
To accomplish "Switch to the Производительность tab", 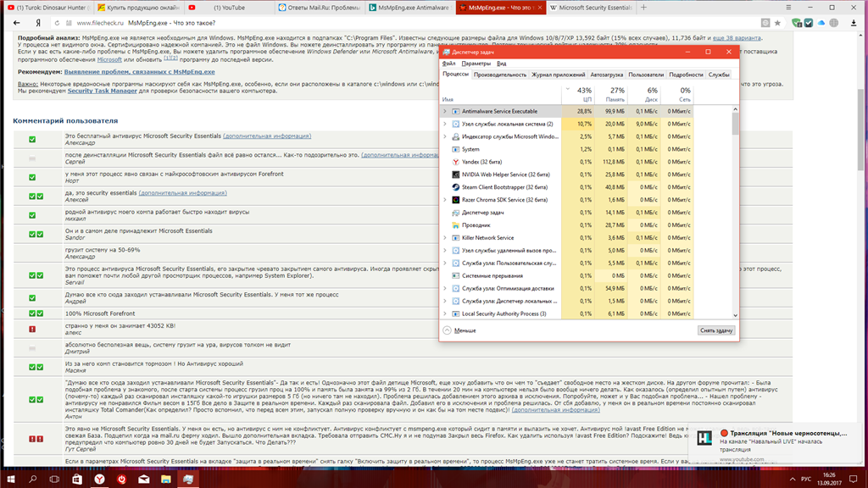I will point(500,75).
